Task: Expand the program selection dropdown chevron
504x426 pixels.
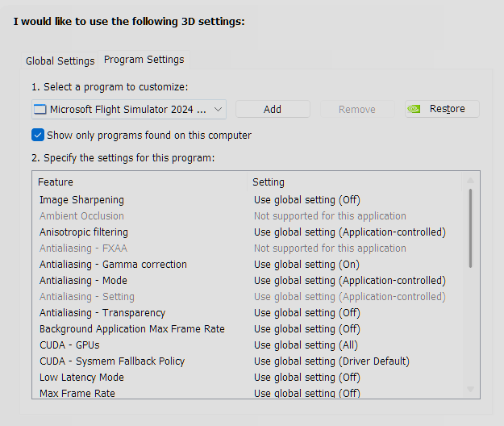Action: [218, 109]
